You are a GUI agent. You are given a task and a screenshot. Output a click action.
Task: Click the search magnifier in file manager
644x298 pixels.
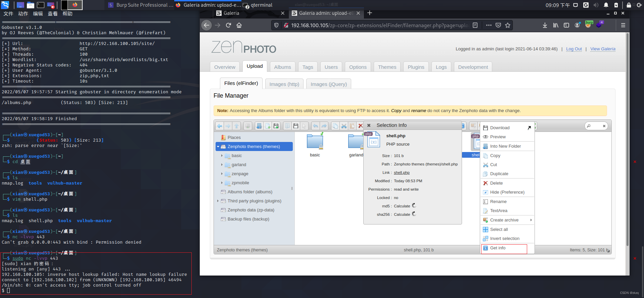[589, 126]
